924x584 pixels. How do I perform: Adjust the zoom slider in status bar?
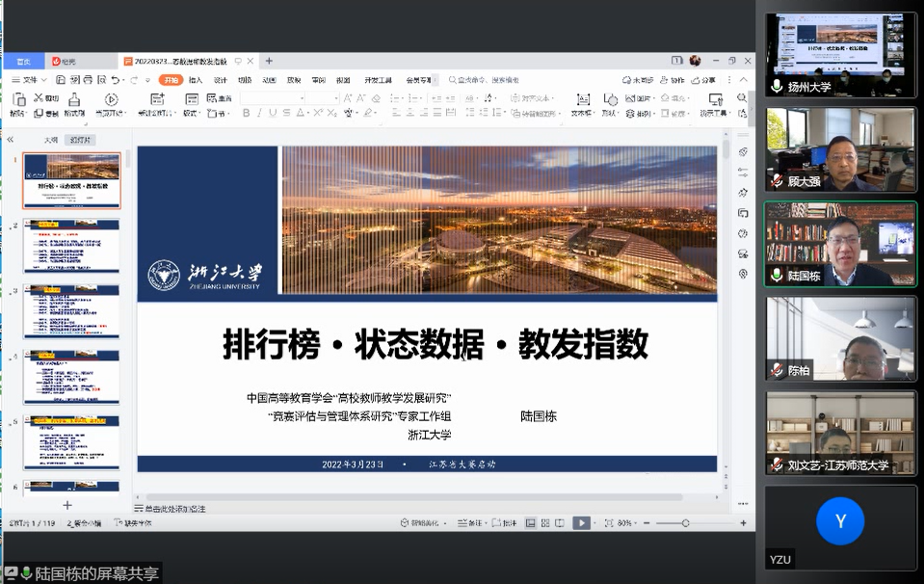coord(685,523)
